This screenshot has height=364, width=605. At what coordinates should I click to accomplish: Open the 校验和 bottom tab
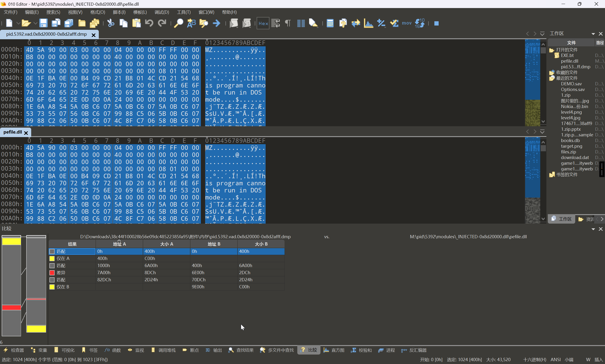(x=362, y=350)
